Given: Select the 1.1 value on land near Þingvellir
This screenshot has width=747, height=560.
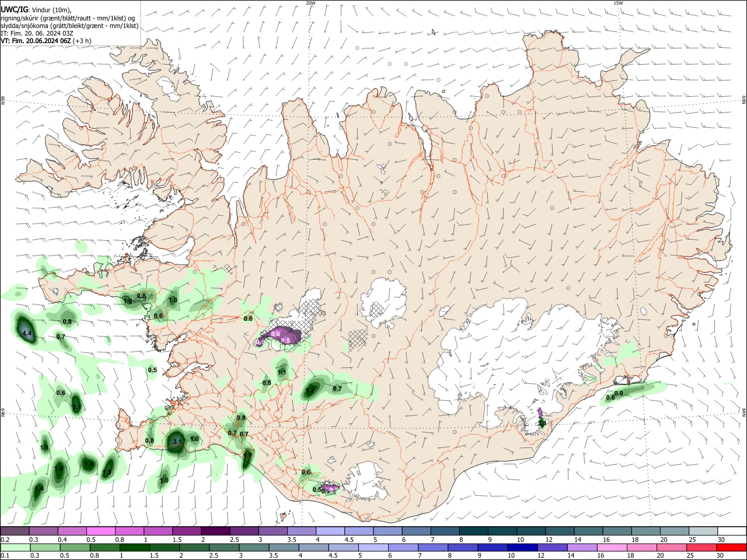Looking at the screenshot, I should pyautogui.click(x=282, y=372).
